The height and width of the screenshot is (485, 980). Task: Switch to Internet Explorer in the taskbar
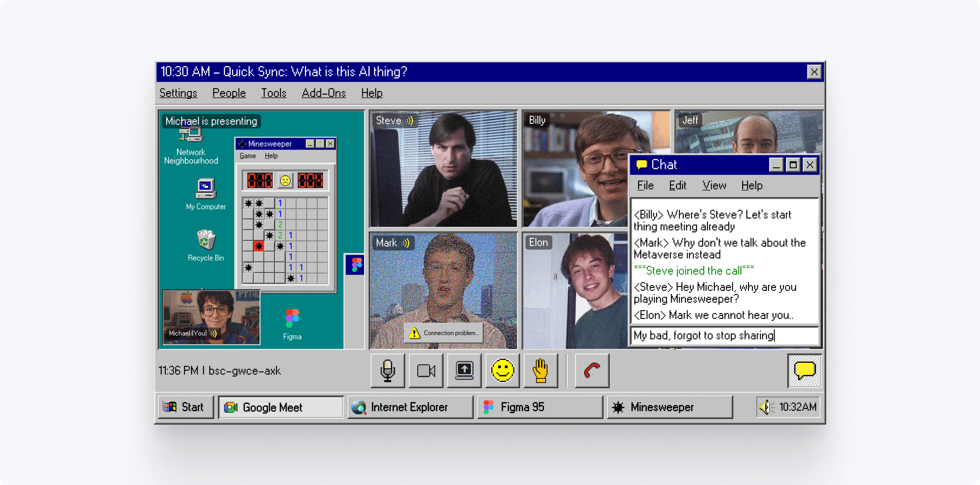pos(410,407)
